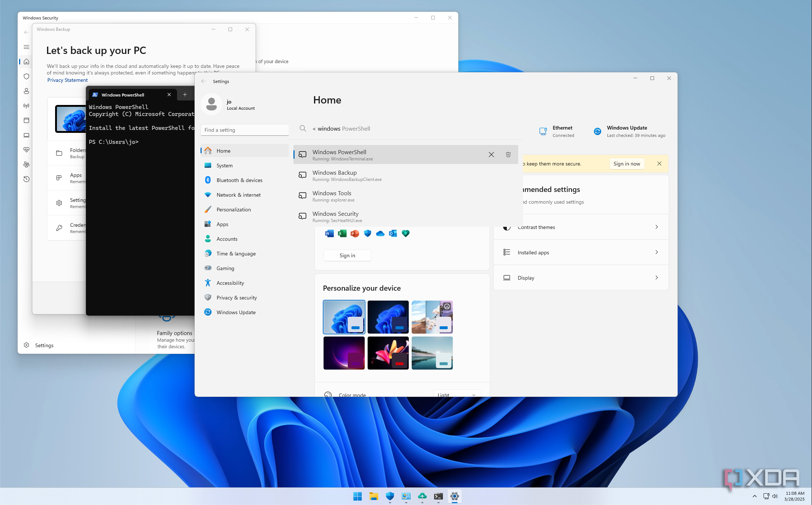
Task: Open Account protection icon in Windows Security sidebar
Action: point(26,91)
